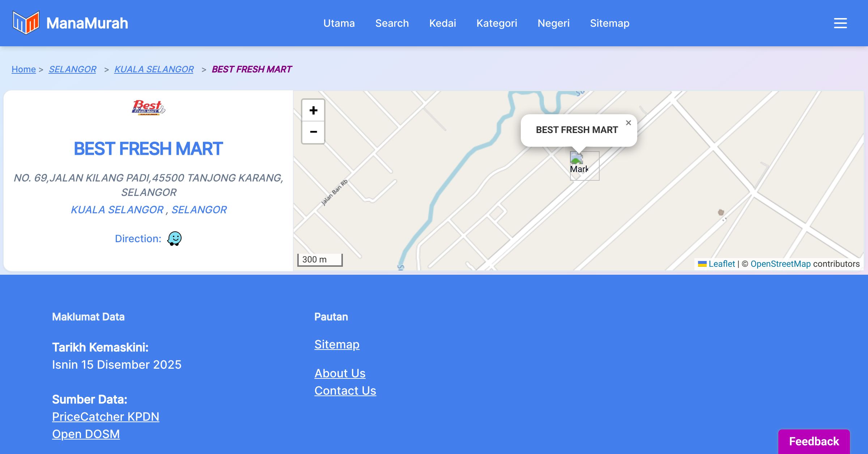The height and width of the screenshot is (454, 868).
Task: Open the SELANGOR breadcrumb link
Action: coord(72,69)
